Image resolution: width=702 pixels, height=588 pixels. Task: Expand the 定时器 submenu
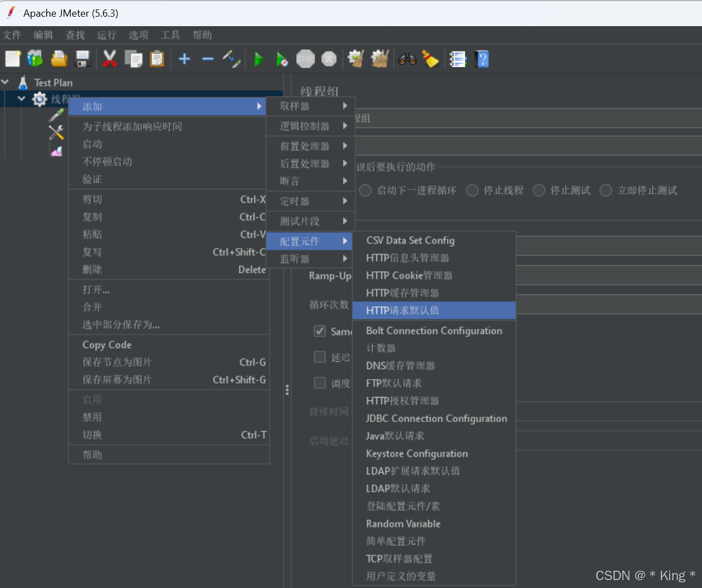[311, 201]
